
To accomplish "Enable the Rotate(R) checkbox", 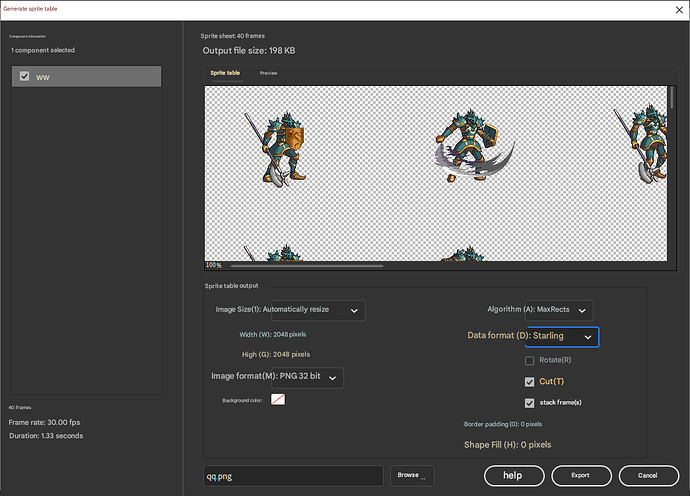I will coord(530,360).
